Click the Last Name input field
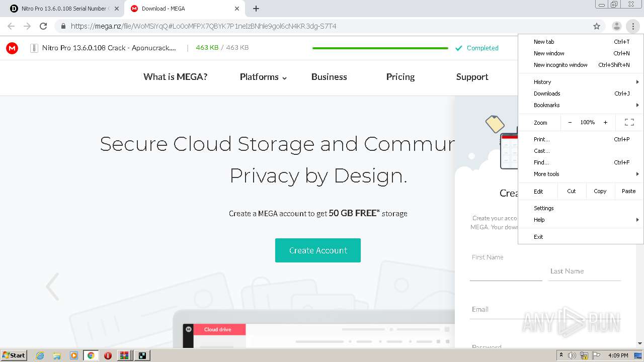Image resolution: width=644 pixels, height=362 pixels. pyautogui.click(x=585, y=271)
